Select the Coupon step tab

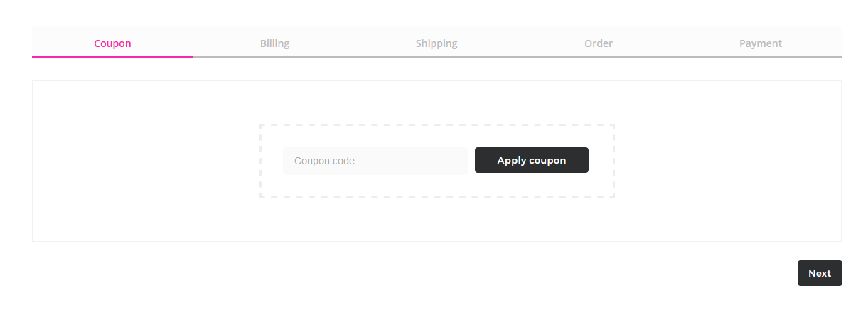[x=112, y=43]
